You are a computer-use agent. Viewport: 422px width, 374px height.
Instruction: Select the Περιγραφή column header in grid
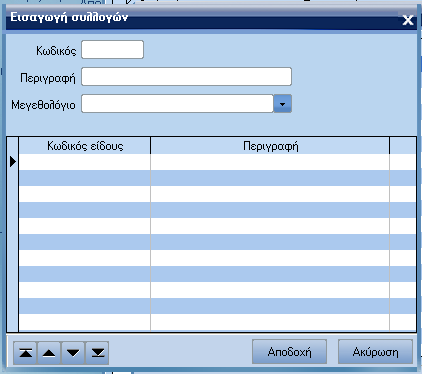tap(270, 146)
